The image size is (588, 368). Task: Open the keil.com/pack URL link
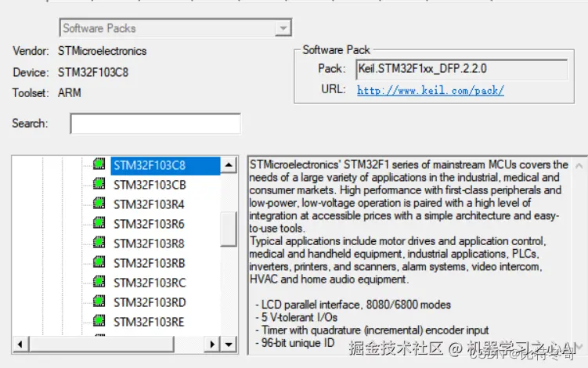(430, 90)
